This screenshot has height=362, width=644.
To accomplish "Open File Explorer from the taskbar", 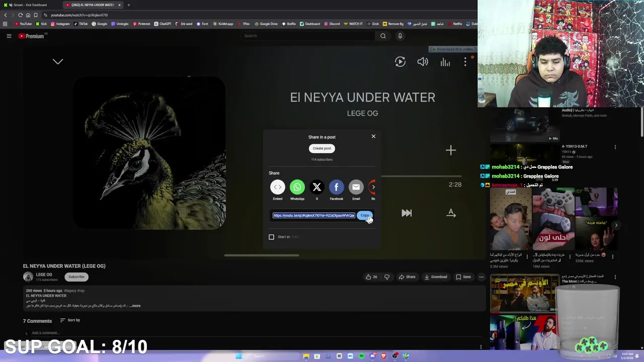I will [x=306, y=356].
